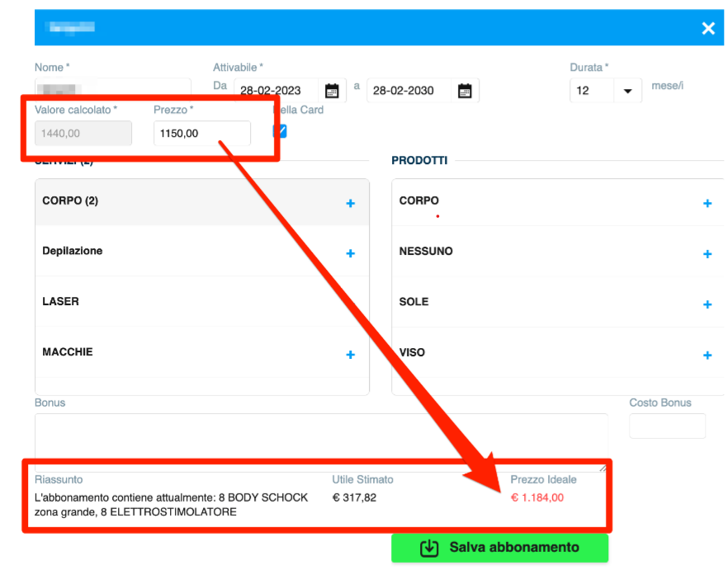
Task: Toggle the Della Card checkbox
Action: coord(280,130)
